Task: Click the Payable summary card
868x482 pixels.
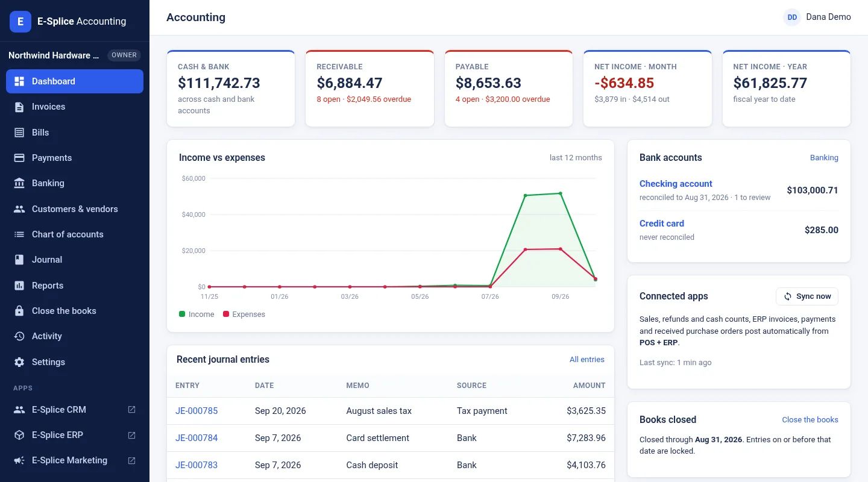Action: coord(509,89)
